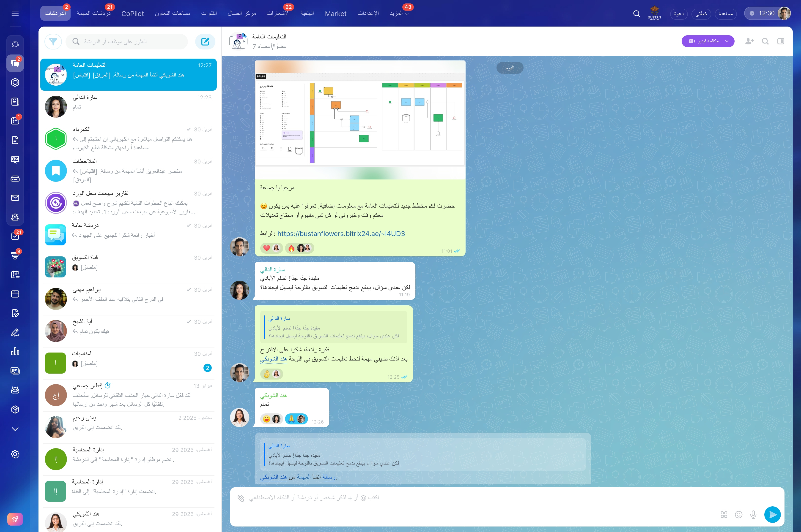Switch to الدردشات tab

pyautogui.click(x=55, y=13)
